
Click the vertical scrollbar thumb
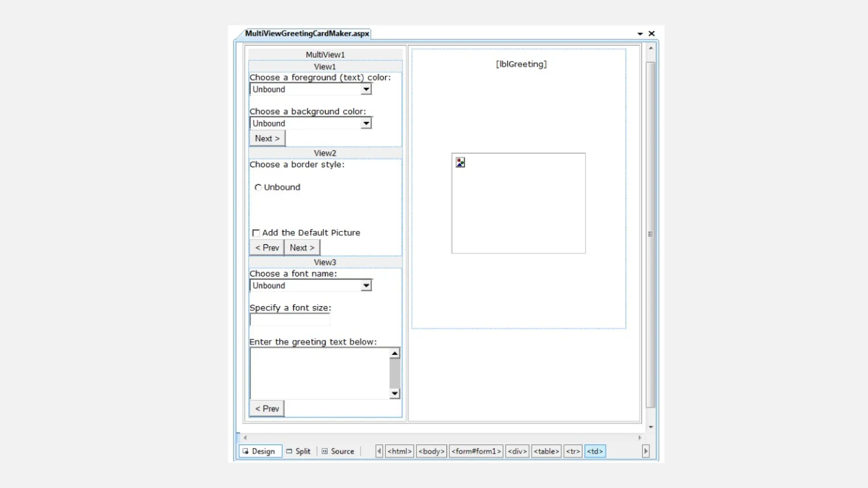pyautogui.click(x=650, y=234)
